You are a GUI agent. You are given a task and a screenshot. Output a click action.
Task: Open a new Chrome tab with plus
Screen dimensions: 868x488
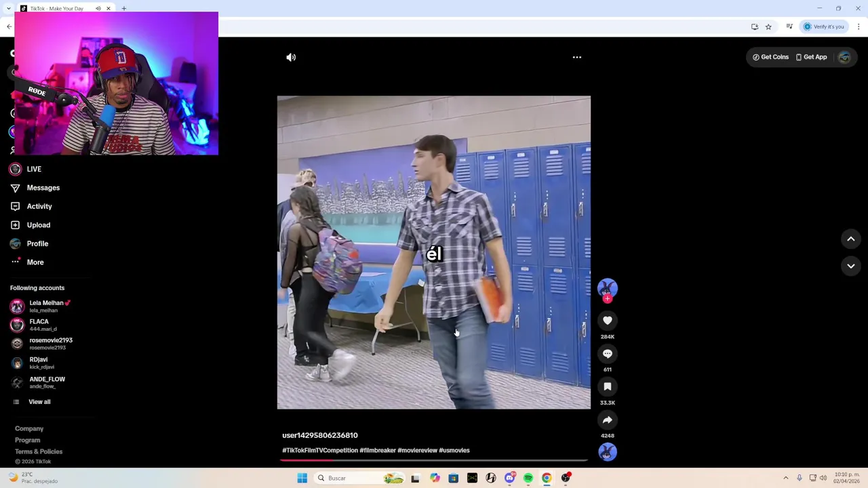click(x=124, y=8)
